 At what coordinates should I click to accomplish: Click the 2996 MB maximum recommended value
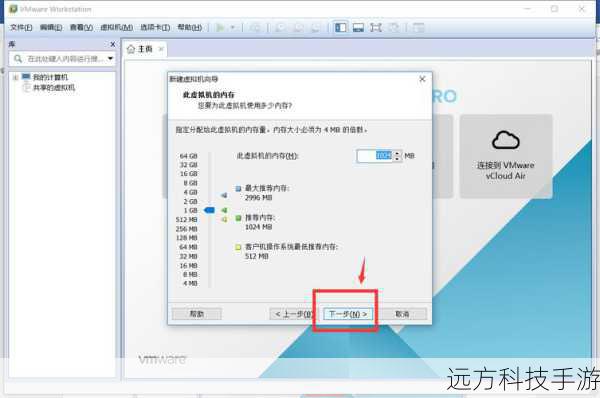(258, 197)
